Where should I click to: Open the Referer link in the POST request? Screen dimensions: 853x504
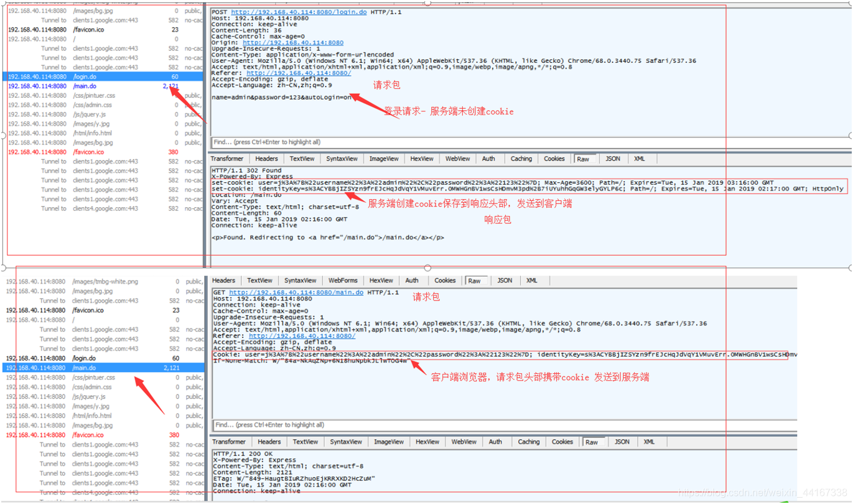299,73
